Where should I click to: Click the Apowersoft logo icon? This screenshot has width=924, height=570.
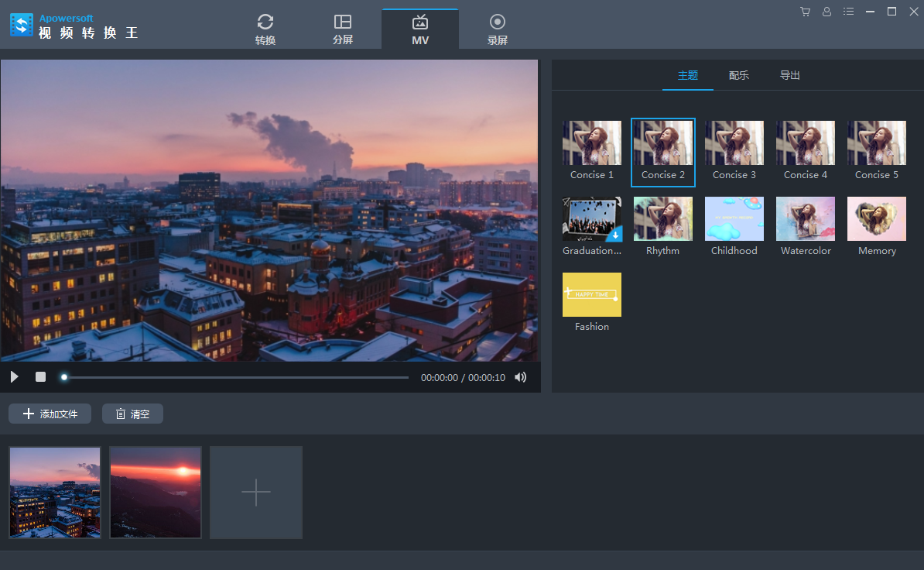coord(21,24)
